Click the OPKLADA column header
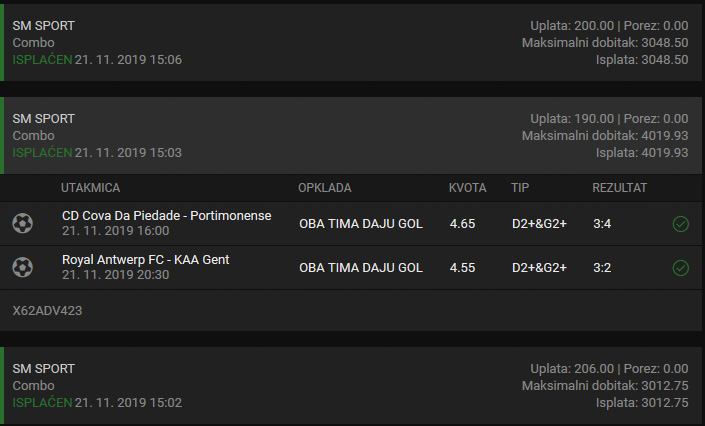Viewport: 705px width, 426px height. [324, 188]
